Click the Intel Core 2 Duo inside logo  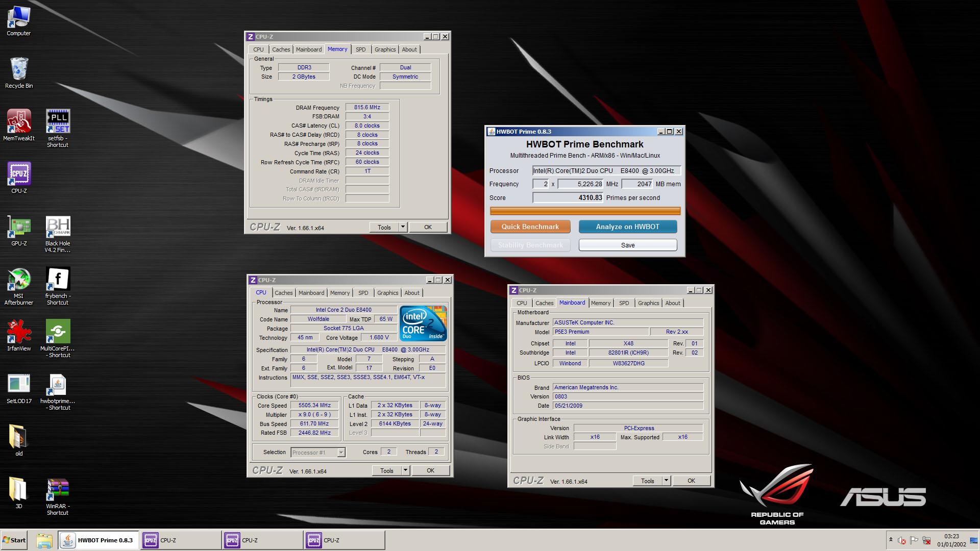[423, 323]
